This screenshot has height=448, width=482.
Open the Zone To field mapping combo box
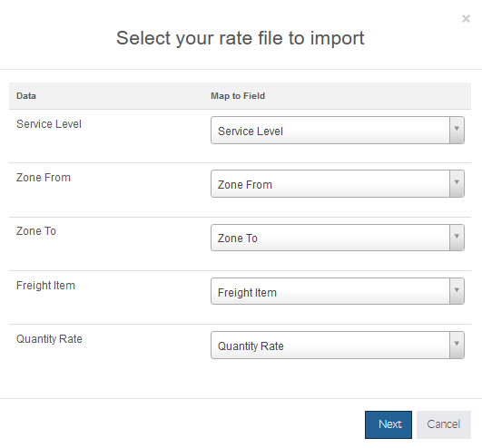[337, 238]
